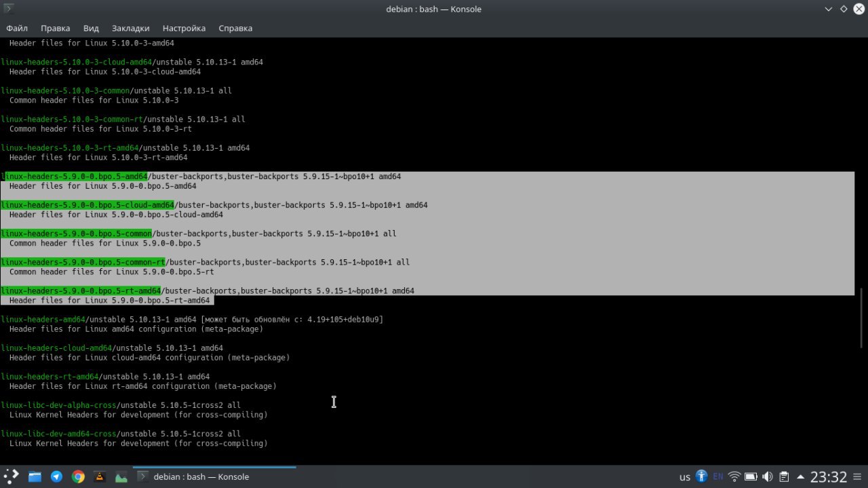
Task: Click 'Header files for Linux 5.9.0-0.bpo.5-cloud-amd64' line
Action: tap(116, 214)
